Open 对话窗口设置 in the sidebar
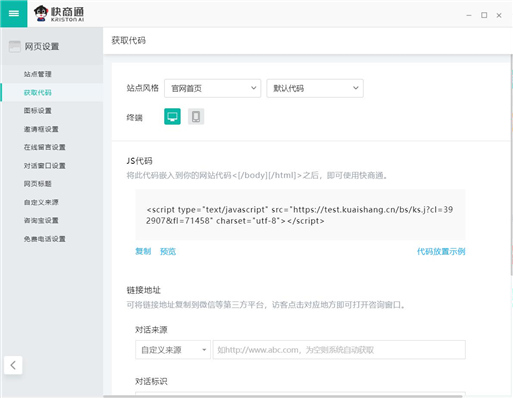 pos(44,166)
